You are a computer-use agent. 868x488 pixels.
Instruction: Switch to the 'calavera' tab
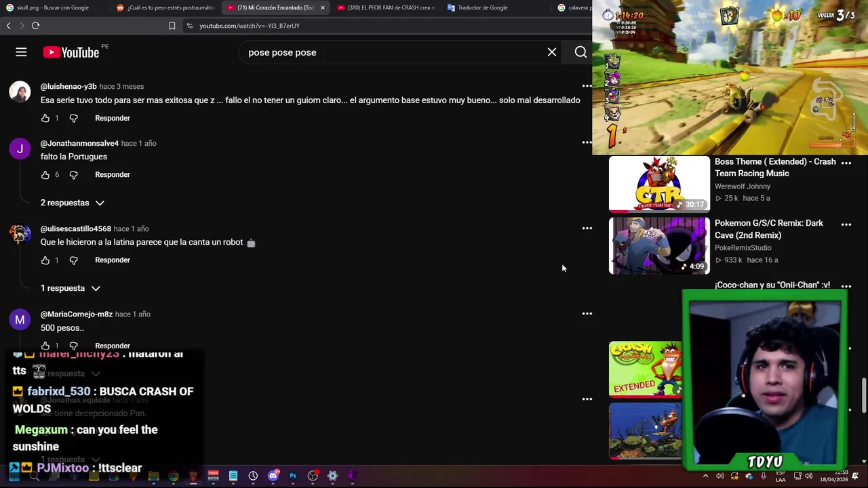[574, 7]
